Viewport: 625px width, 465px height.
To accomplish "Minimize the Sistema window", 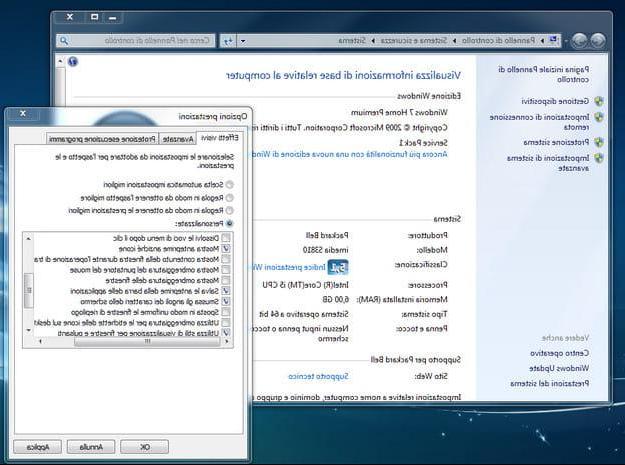I will pos(113,18).
